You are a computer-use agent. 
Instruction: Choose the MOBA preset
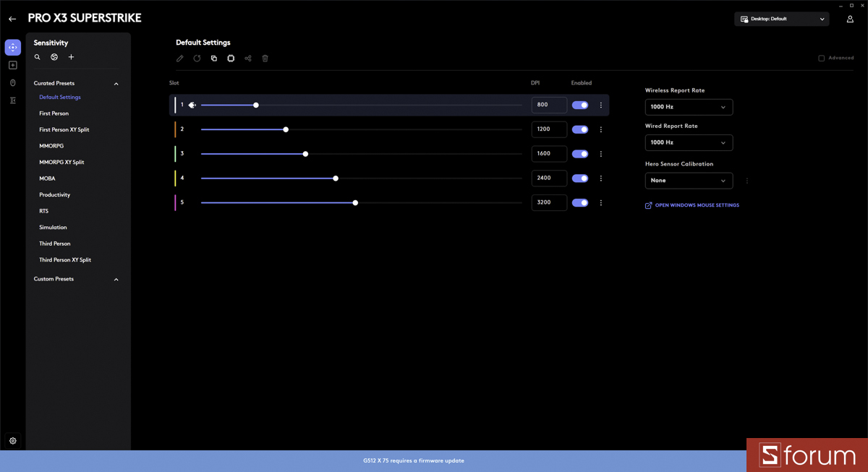click(47, 179)
